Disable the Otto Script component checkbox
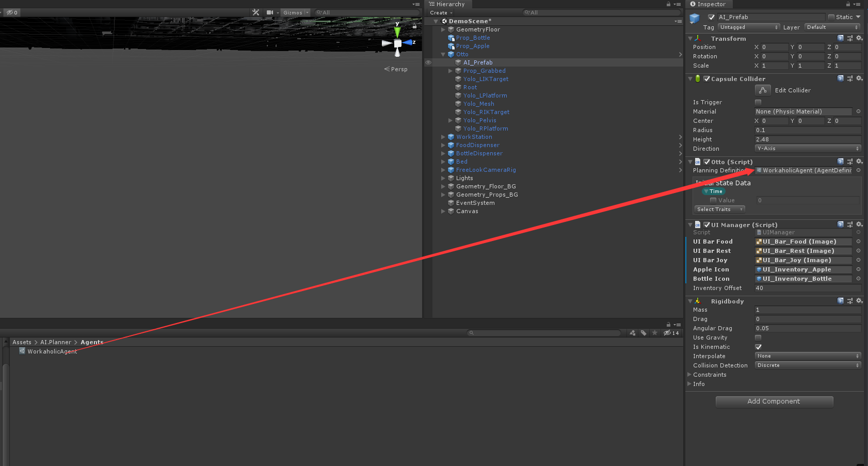The image size is (868, 466). tap(707, 162)
